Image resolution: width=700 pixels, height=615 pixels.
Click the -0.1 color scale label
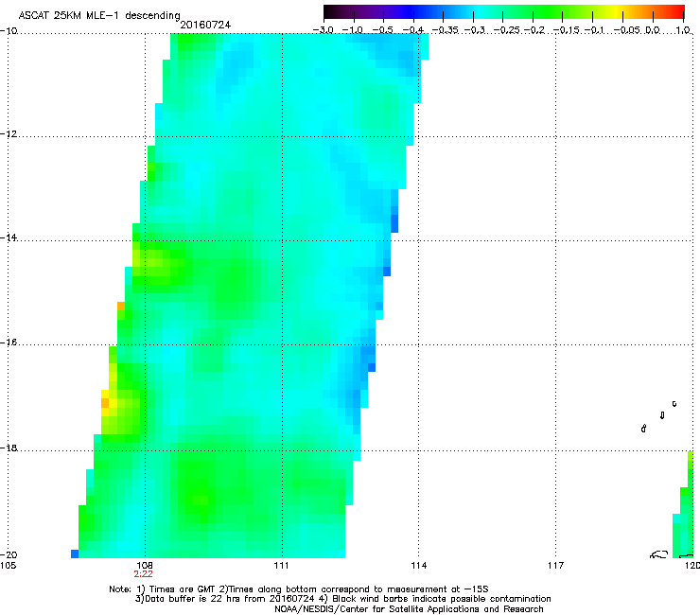pos(594,30)
